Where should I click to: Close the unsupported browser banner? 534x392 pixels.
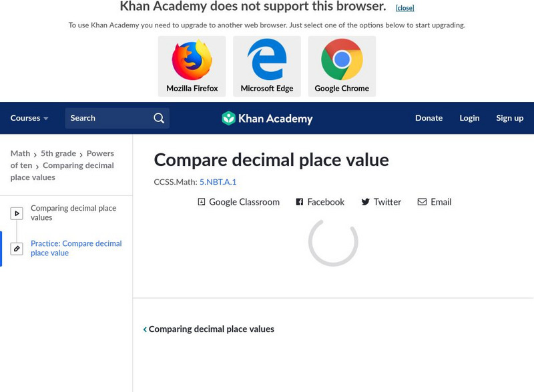pyautogui.click(x=405, y=8)
